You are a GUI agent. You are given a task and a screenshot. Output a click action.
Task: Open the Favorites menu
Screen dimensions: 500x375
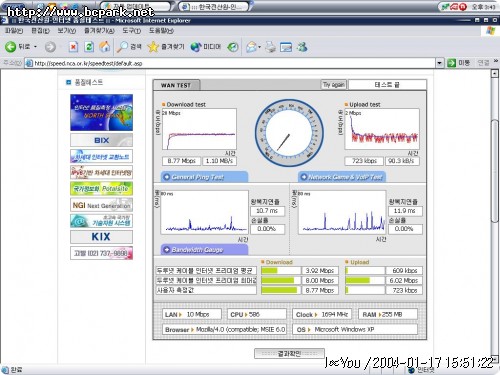click(99, 31)
